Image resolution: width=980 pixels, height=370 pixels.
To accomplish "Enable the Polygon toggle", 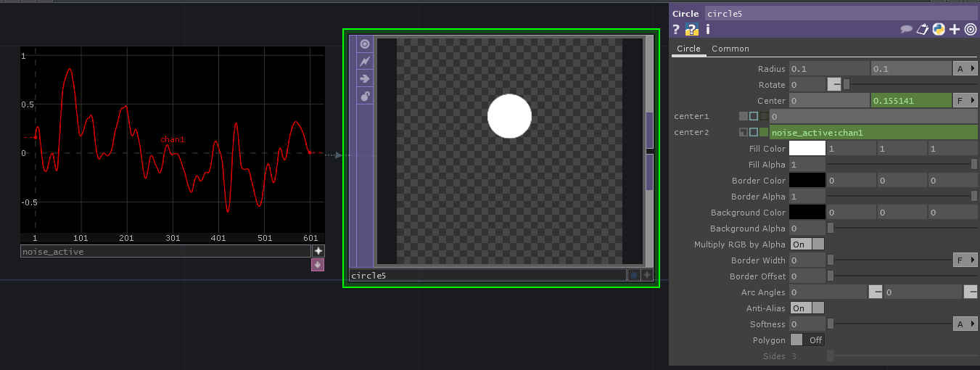I will pos(807,340).
